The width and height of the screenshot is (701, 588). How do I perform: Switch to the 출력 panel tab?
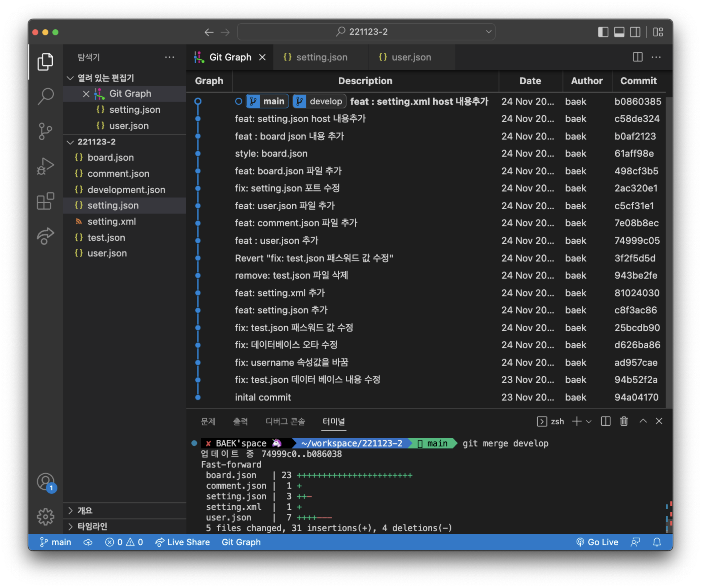tap(240, 421)
